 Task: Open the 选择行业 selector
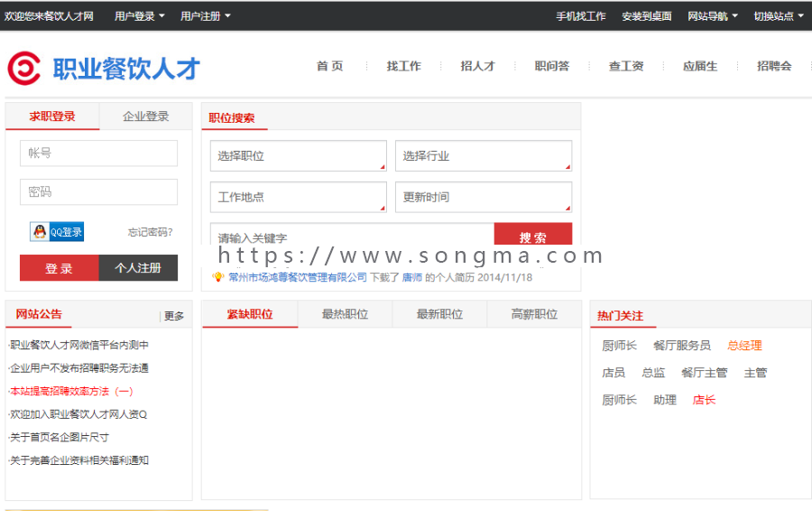tap(484, 155)
